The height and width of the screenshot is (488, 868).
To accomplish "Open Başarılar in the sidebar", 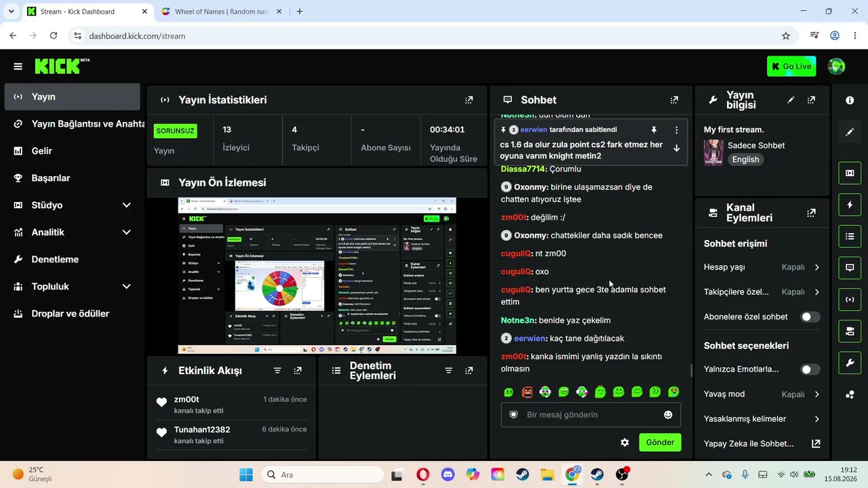I will [x=72, y=178].
